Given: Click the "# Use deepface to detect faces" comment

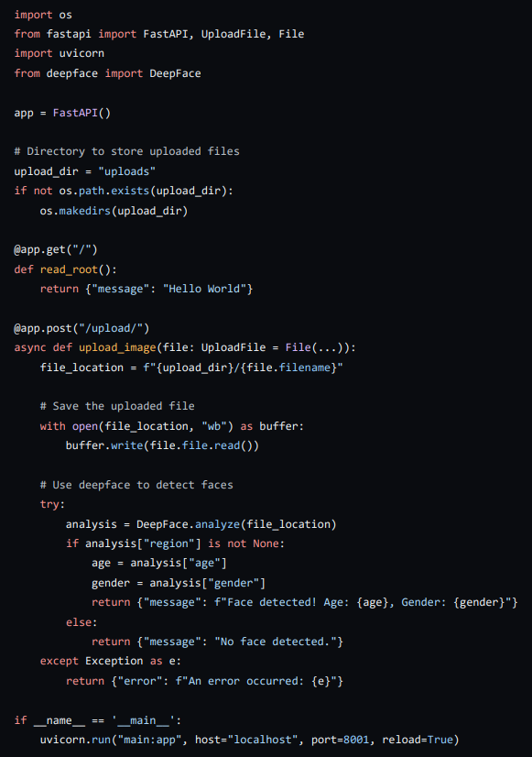Looking at the screenshot, I should point(136,485).
